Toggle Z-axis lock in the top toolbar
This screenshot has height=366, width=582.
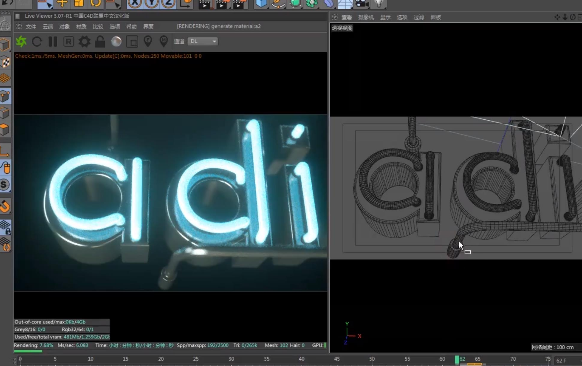tap(168, 3)
